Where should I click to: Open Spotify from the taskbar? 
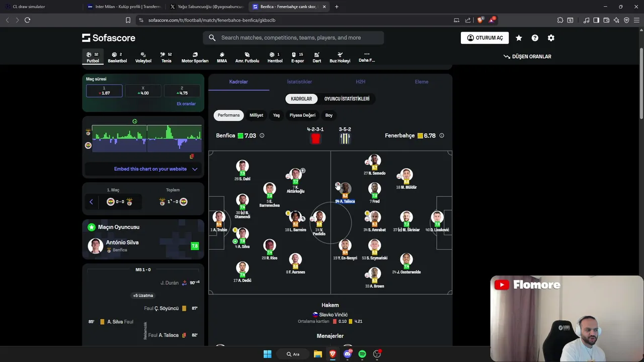362,354
